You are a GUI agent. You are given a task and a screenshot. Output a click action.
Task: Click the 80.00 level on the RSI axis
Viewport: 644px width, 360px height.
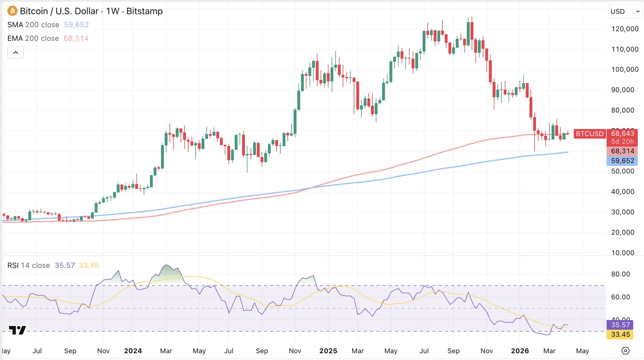point(620,274)
